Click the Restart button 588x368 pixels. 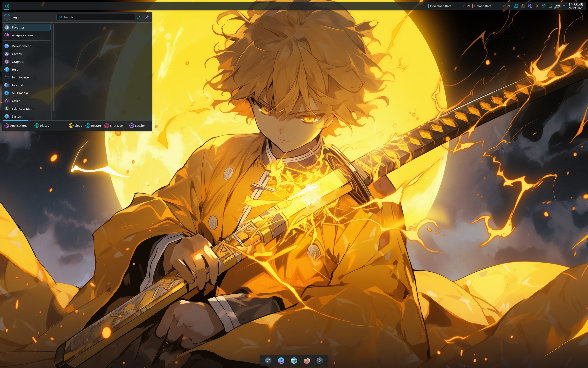93,126
